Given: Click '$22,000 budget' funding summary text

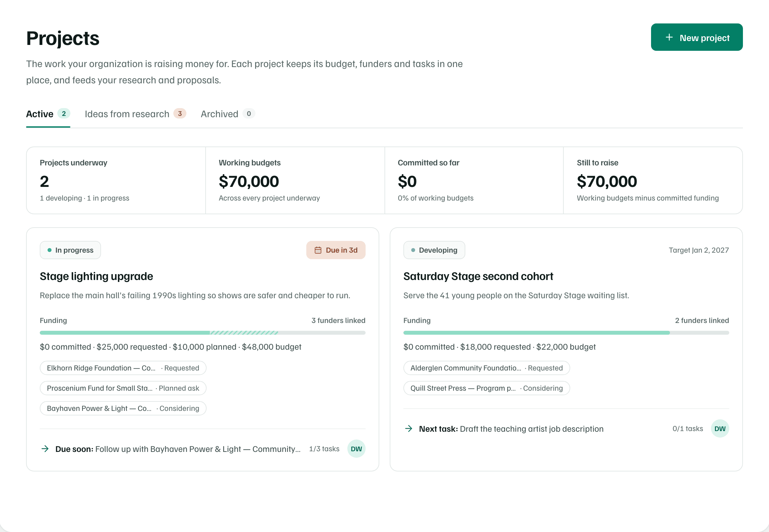Looking at the screenshot, I should [566, 347].
